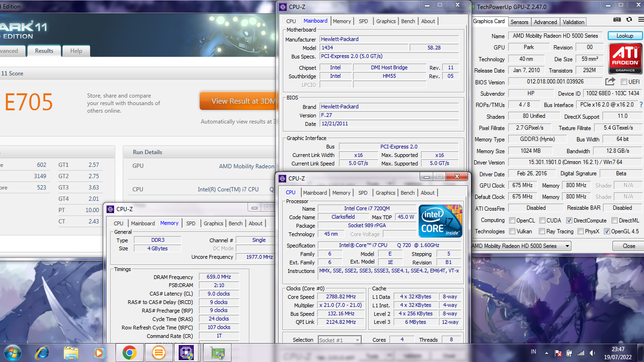Click the CPU-Z chip icon on taskbar
Image resolution: width=644 pixels, height=362 pixels.
tap(187, 353)
